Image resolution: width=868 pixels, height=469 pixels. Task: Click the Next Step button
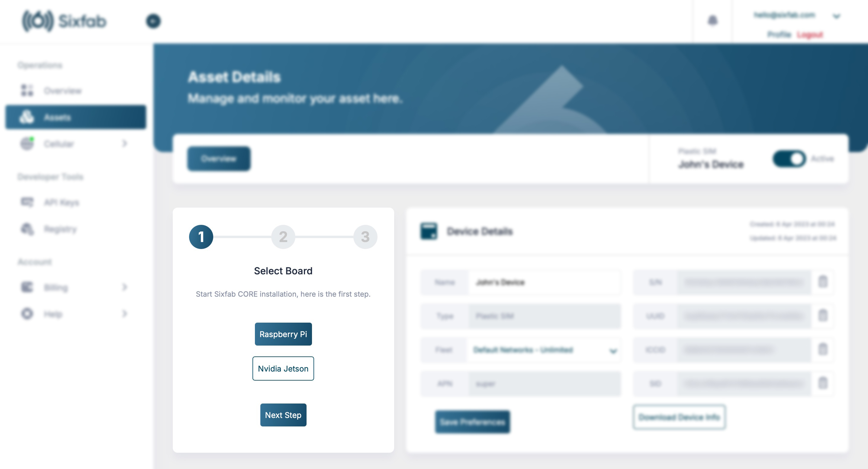point(283,415)
